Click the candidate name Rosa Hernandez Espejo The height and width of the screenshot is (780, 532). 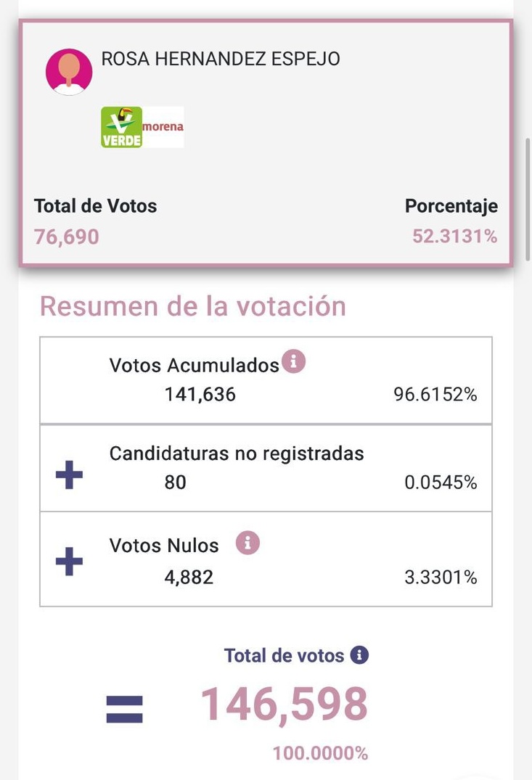(x=221, y=59)
